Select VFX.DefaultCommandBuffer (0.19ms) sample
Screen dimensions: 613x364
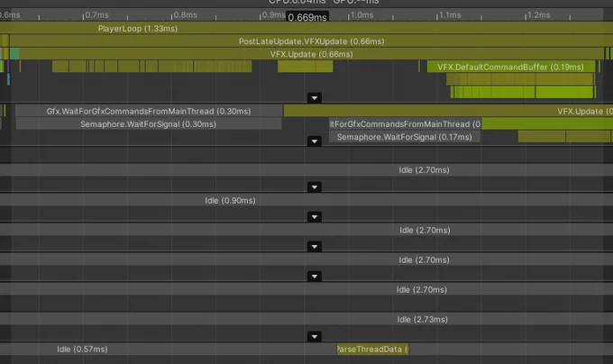[x=510, y=67]
